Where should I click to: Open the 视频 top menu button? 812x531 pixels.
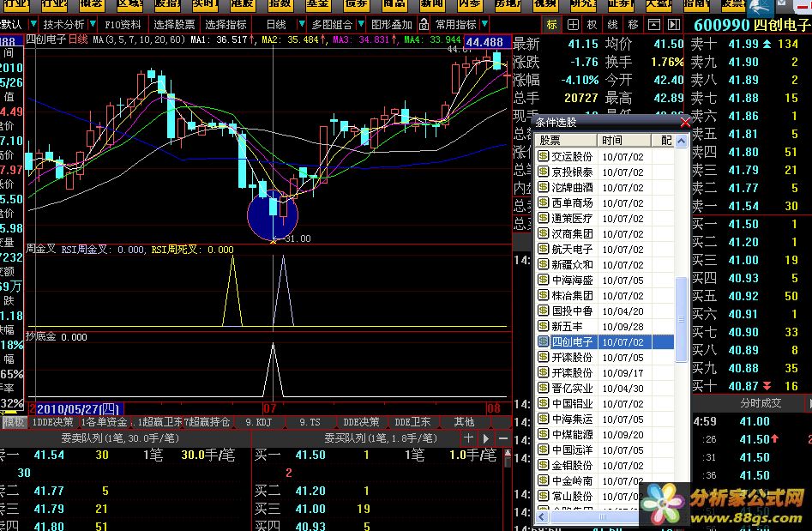click(x=545, y=4)
